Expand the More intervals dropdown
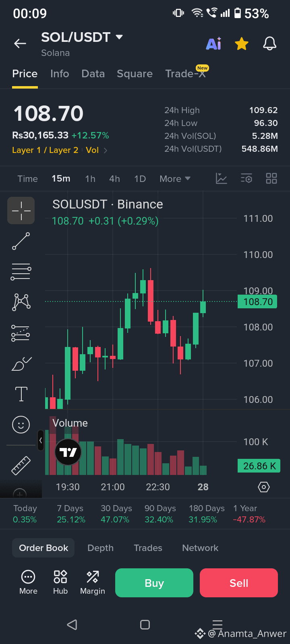 click(175, 179)
